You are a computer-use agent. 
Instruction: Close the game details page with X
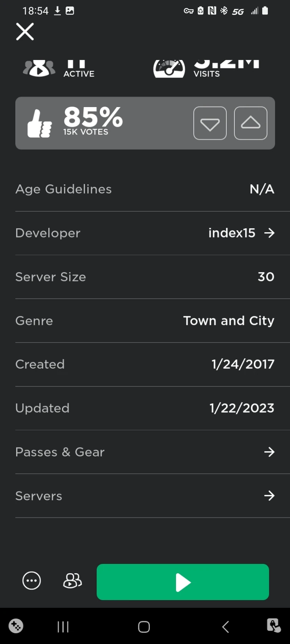click(x=25, y=31)
